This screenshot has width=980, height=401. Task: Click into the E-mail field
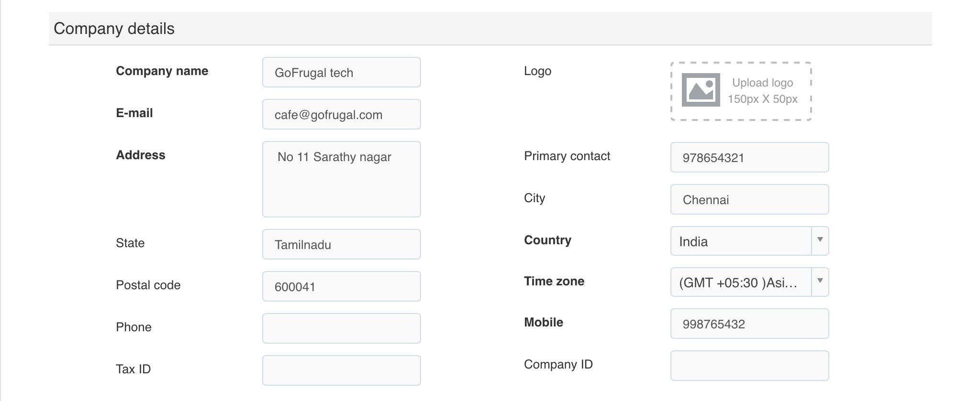coord(341,115)
